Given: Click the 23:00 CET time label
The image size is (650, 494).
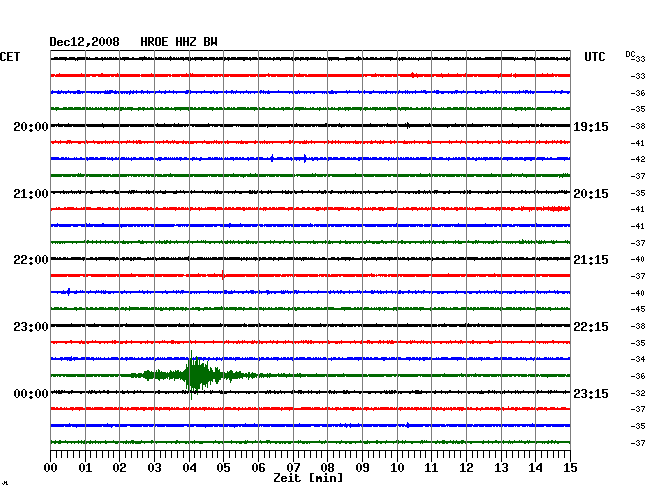Looking at the screenshot, I should click(x=31, y=327).
